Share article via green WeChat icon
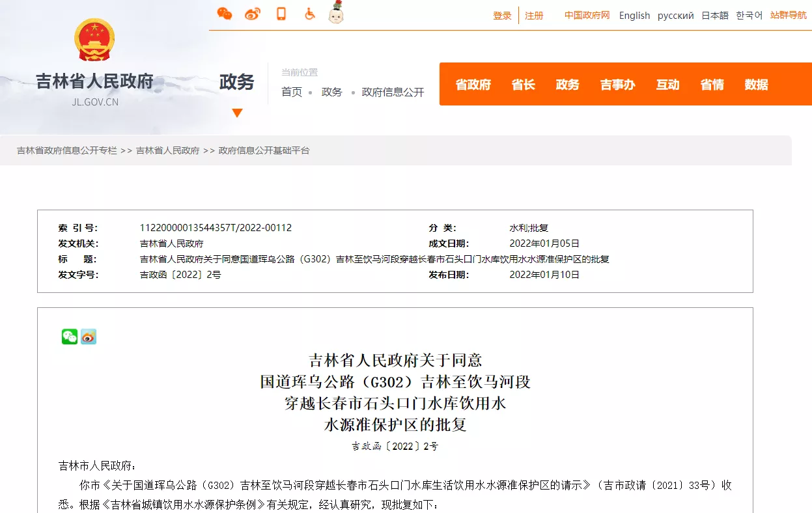This screenshot has height=513, width=812. (70, 337)
